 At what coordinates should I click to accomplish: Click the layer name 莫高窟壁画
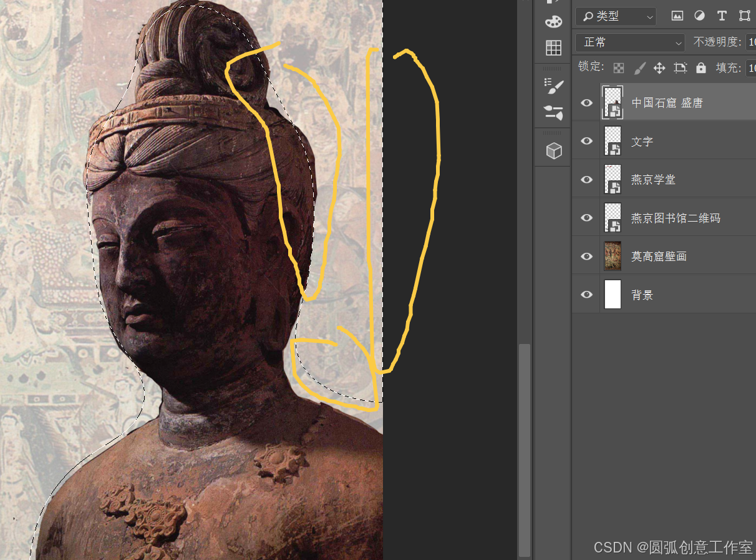659,257
